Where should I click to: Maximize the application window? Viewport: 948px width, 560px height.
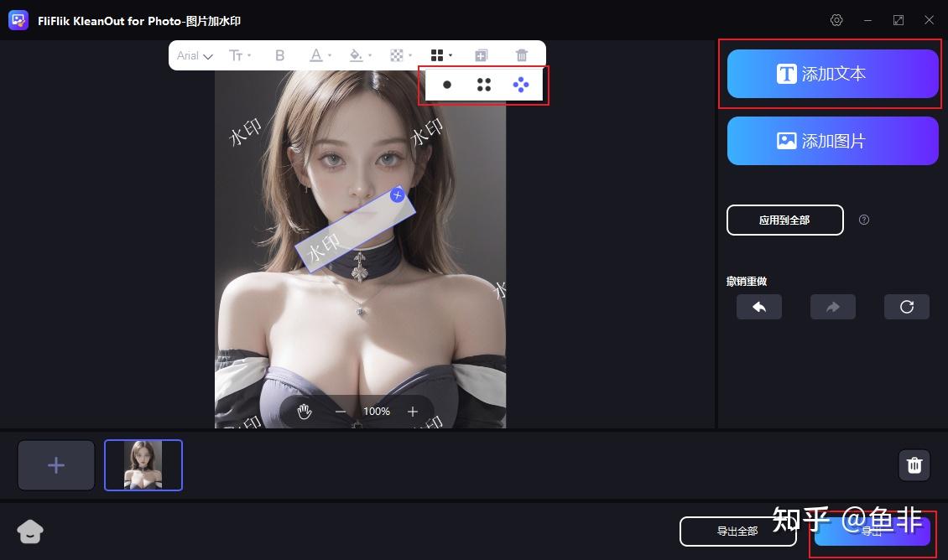tap(899, 20)
